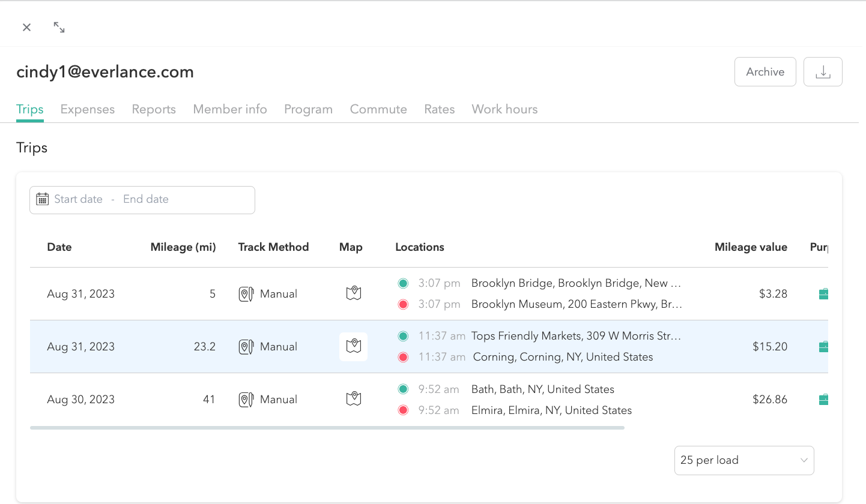Click the manual track icon for the 23.2 mile trip
The height and width of the screenshot is (504, 866).
coord(246,347)
